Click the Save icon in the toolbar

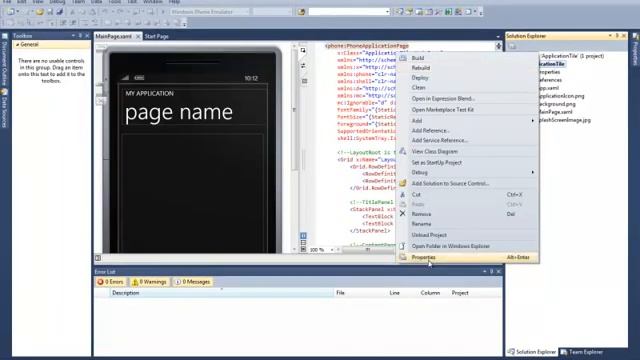pyautogui.click(x=50, y=12)
